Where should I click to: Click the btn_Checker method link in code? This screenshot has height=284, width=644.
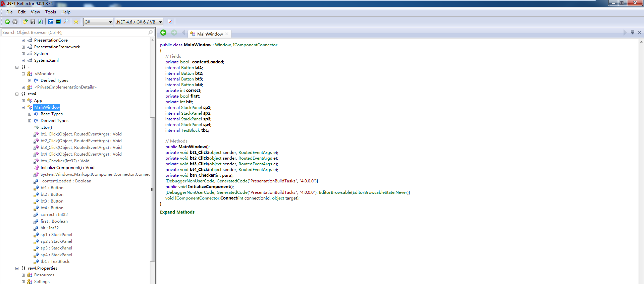[202, 175]
